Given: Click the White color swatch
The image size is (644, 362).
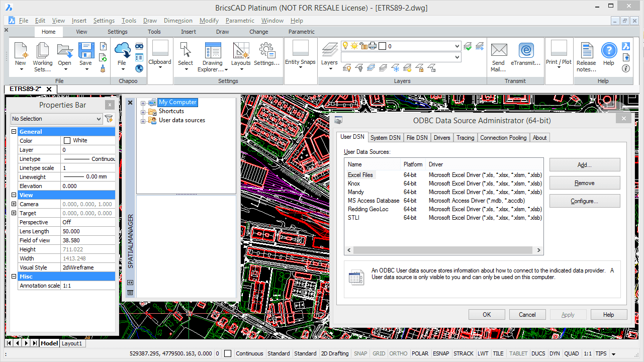Looking at the screenshot, I should [x=67, y=141].
